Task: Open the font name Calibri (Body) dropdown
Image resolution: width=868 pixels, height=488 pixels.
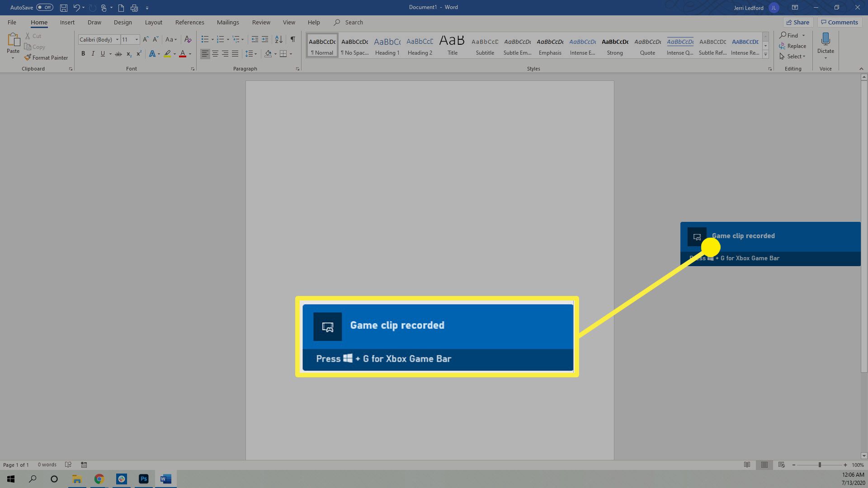Action: pyautogui.click(x=117, y=40)
